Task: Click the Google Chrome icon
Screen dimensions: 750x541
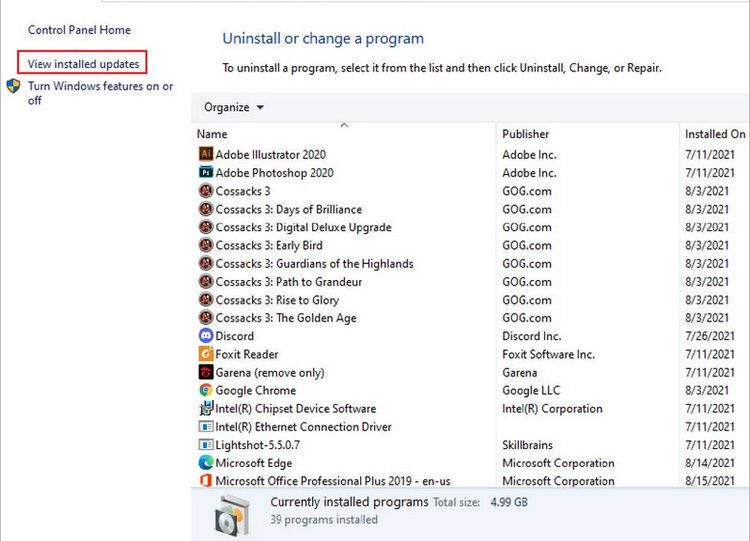Action: tap(206, 390)
